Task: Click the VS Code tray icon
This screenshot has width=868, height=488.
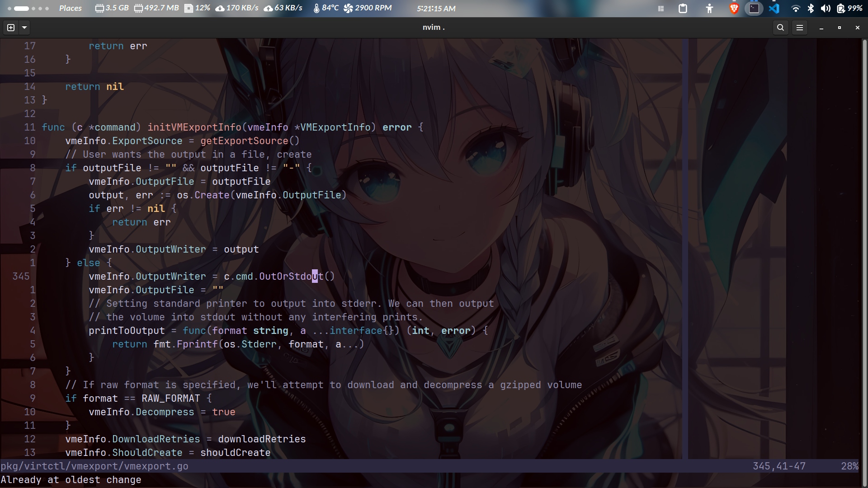Action: 774,8
